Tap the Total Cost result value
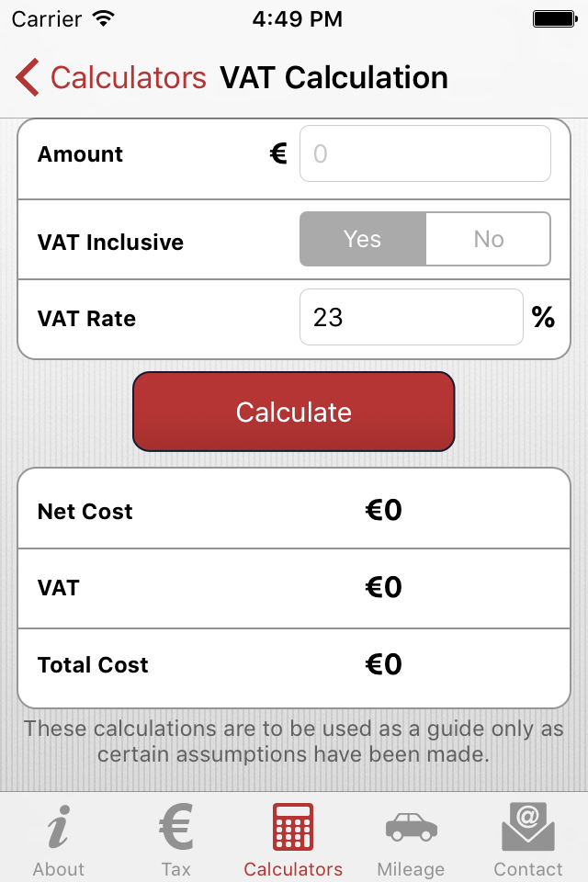 (383, 664)
